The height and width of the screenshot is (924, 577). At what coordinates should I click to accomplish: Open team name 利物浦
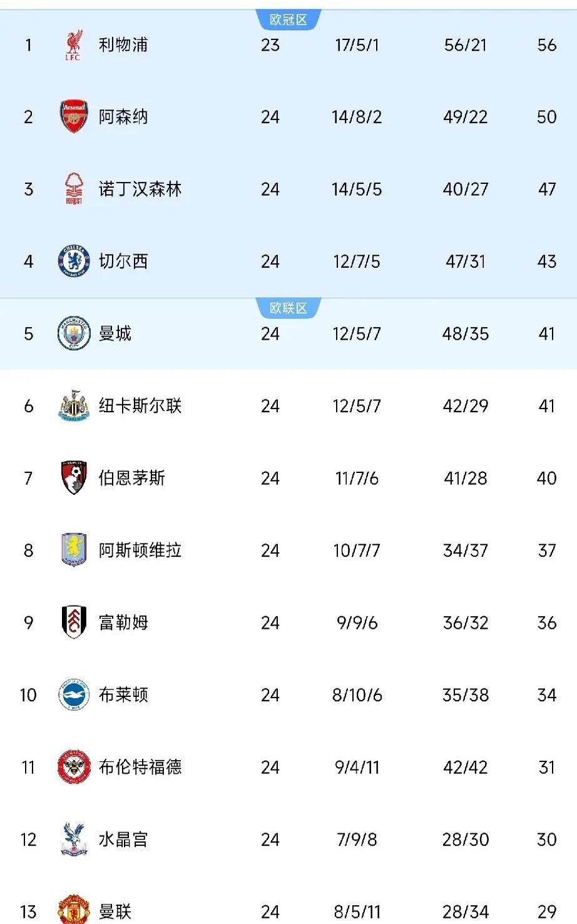(123, 45)
